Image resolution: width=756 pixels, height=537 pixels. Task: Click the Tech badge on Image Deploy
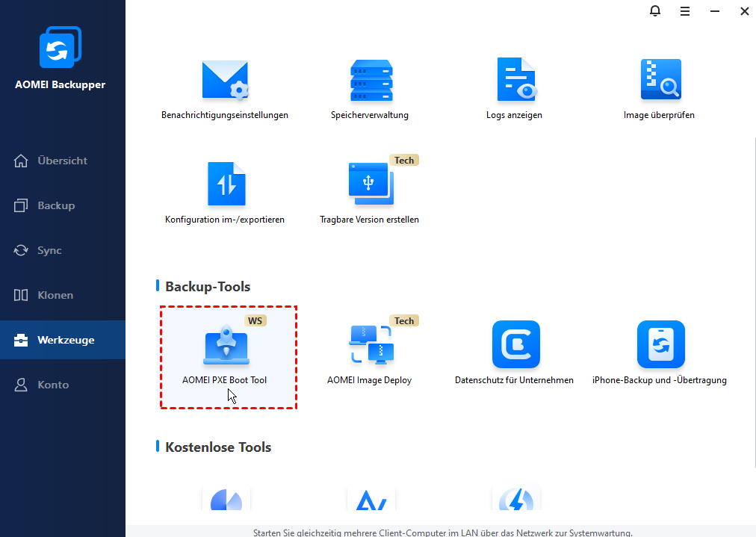click(404, 320)
